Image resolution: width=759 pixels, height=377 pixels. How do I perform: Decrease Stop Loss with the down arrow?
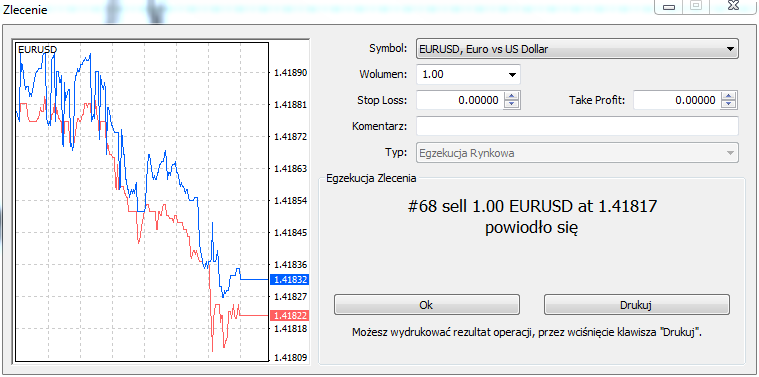pyautogui.click(x=512, y=105)
